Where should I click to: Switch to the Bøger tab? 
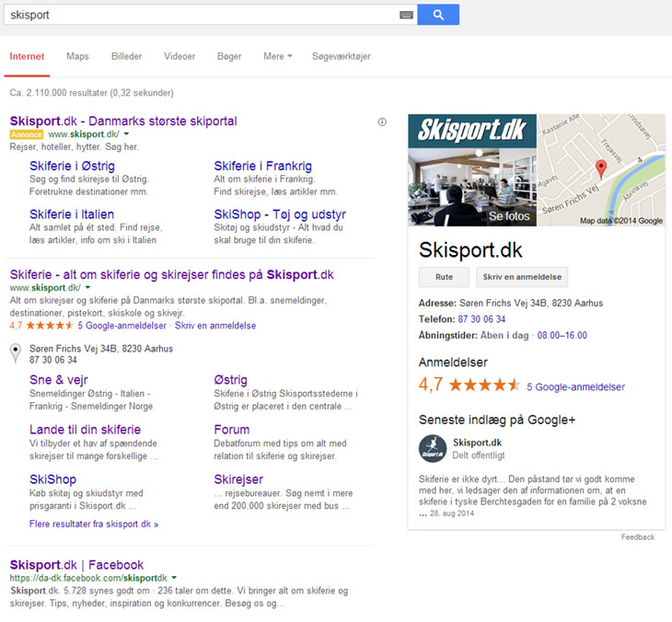(x=229, y=56)
